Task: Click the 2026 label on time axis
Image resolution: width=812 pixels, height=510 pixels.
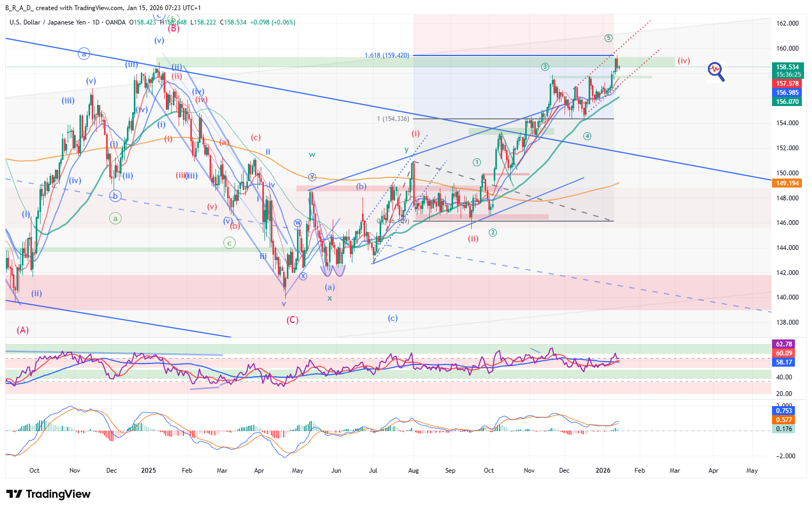Action: pyautogui.click(x=602, y=471)
